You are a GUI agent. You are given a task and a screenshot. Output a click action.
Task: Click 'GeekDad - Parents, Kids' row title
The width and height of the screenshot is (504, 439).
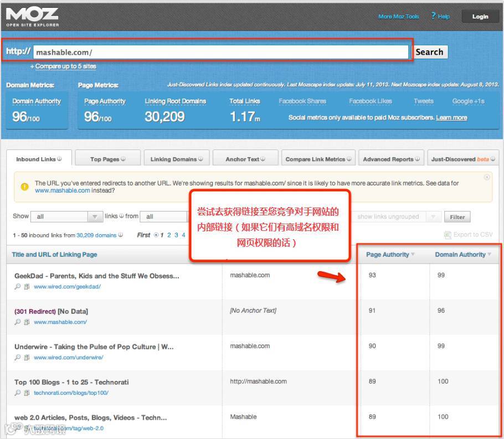pyautogui.click(x=97, y=276)
